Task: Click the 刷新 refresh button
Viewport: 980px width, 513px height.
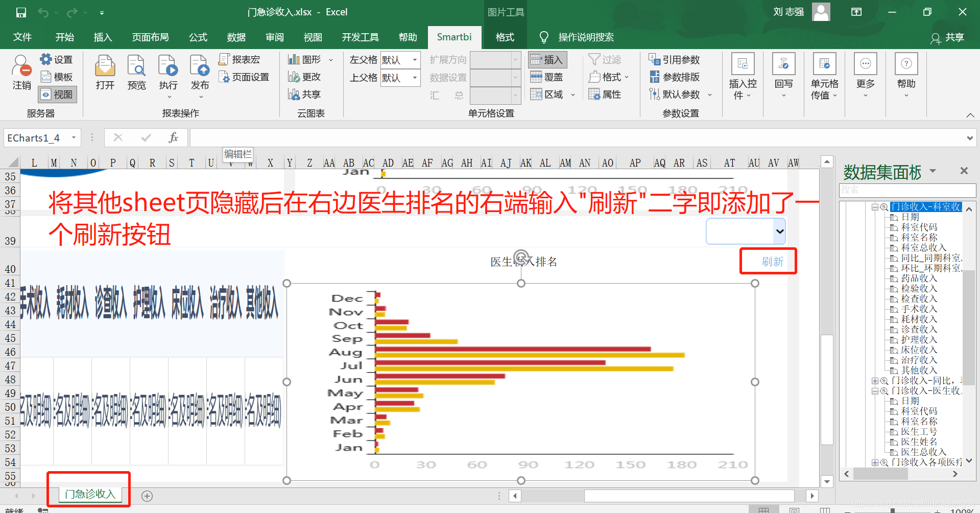Action: pos(772,262)
